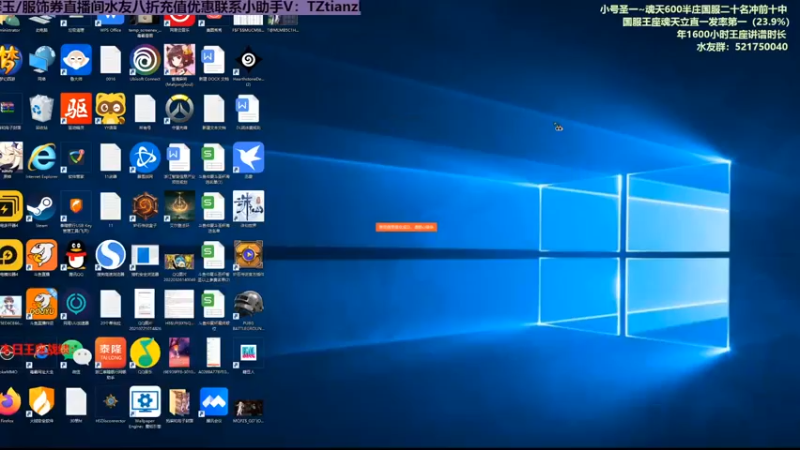The image size is (800, 450).
Task: Launch the YY Voice raccoon icon
Action: (111, 109)
